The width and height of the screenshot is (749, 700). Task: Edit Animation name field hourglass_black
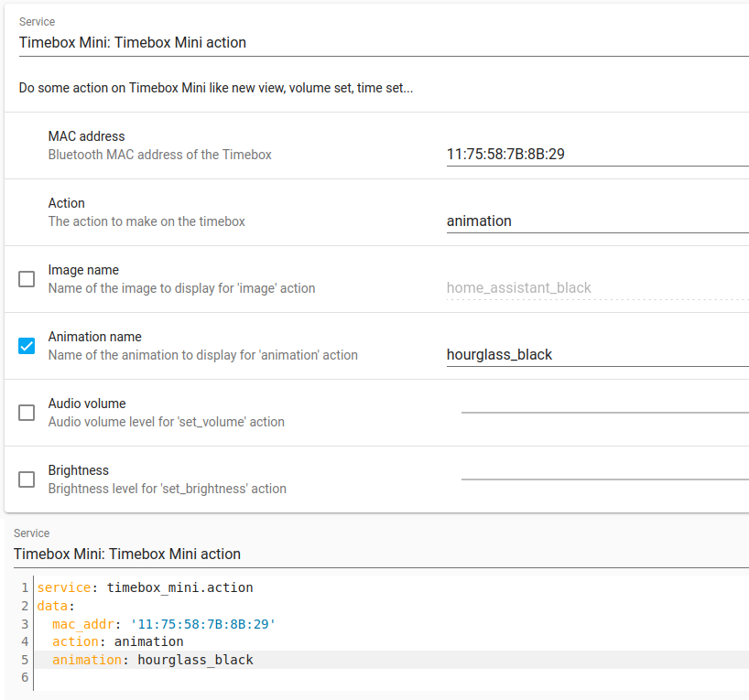tap(598, 355)
